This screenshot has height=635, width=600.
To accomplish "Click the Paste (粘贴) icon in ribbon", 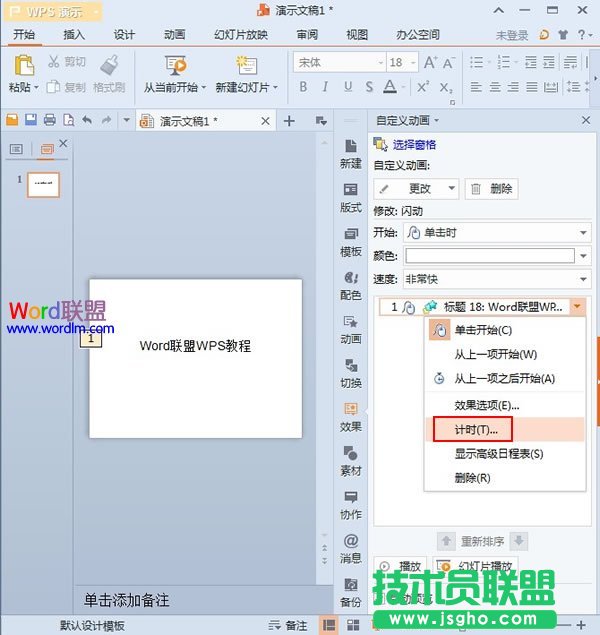I will [21, 66].
